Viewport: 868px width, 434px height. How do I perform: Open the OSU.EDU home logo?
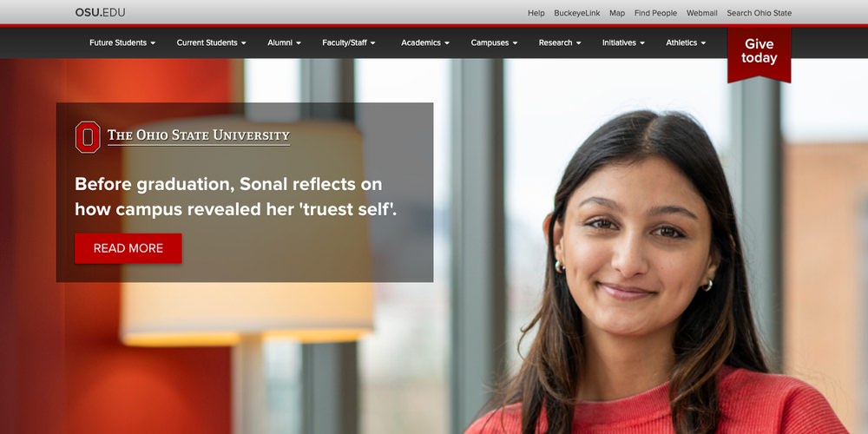click(100, 13)
